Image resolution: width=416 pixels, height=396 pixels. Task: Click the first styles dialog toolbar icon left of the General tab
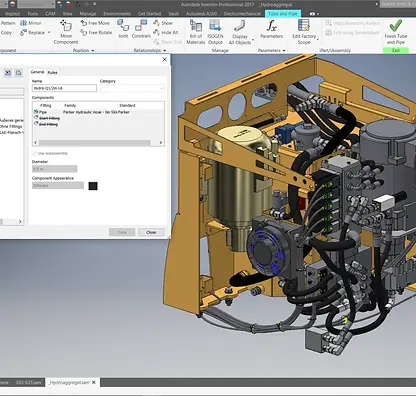(x=8, y=73)
